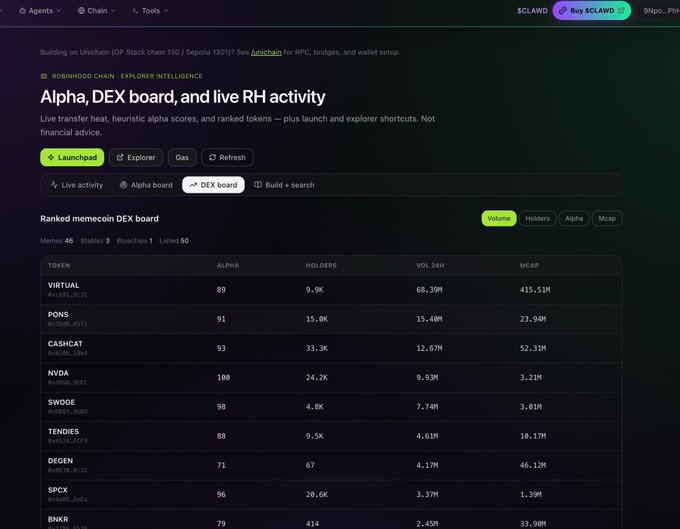Click the Robinhood Chain label icon
The image size is (680, 529).
pos(44,76)
